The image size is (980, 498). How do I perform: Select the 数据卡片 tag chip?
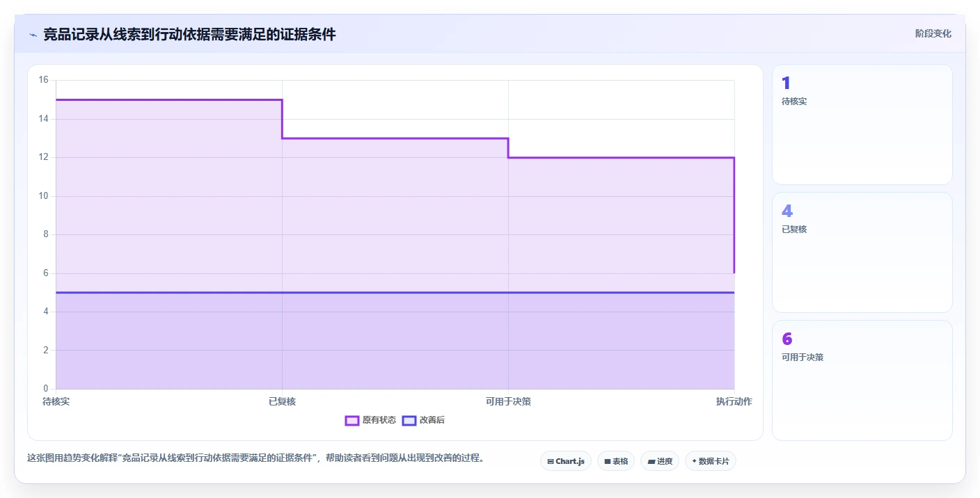[710, 461]
